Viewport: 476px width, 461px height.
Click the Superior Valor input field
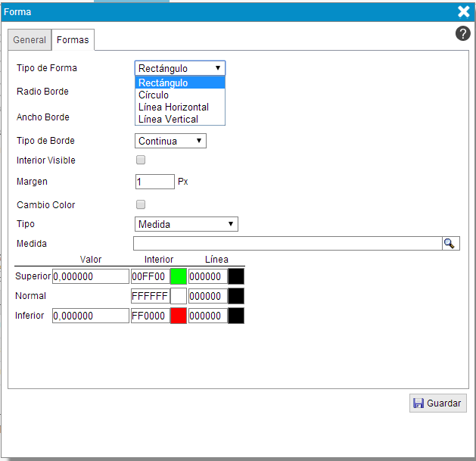point(91,276)
